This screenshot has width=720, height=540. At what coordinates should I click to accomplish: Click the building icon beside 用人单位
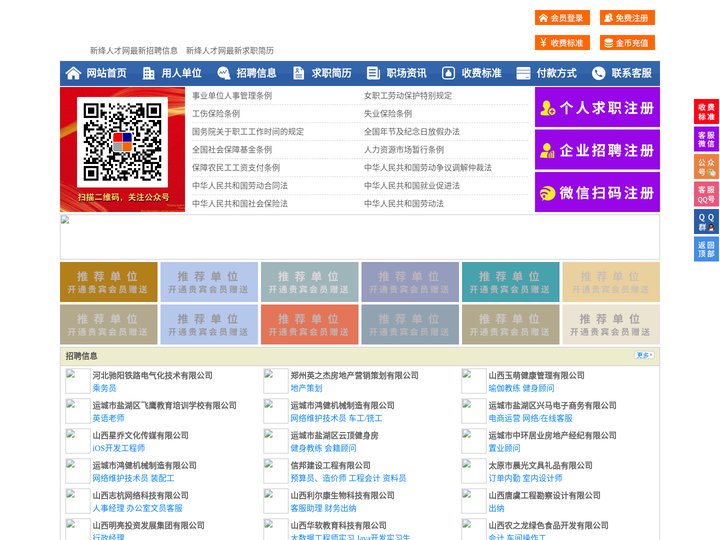pos(148,73)
